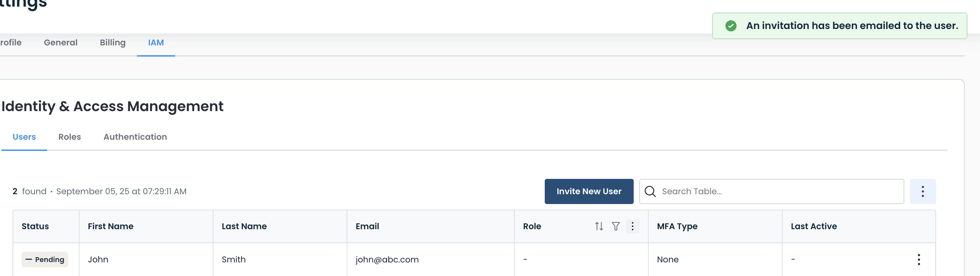Switch to the General tab
Viewport: 980px width, 276px height.
tap(60, 43)
